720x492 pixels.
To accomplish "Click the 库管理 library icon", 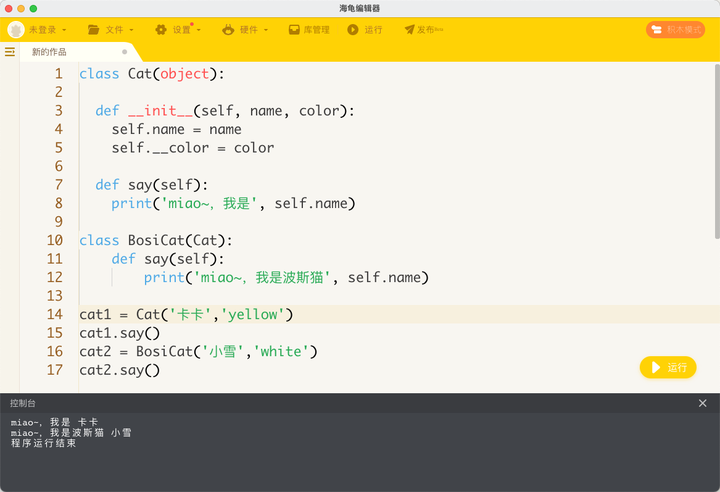I will [x=294, y=30].
